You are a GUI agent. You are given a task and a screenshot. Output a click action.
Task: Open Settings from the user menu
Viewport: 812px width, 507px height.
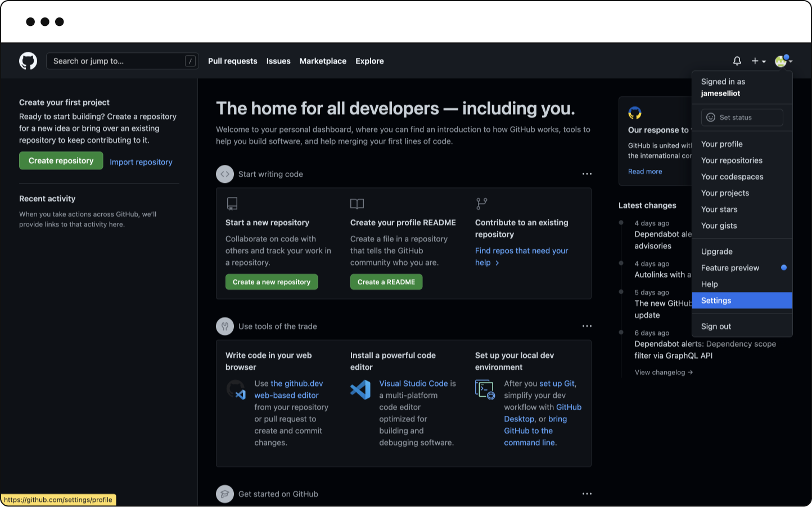pyautogui.click(x=742, y=300)
